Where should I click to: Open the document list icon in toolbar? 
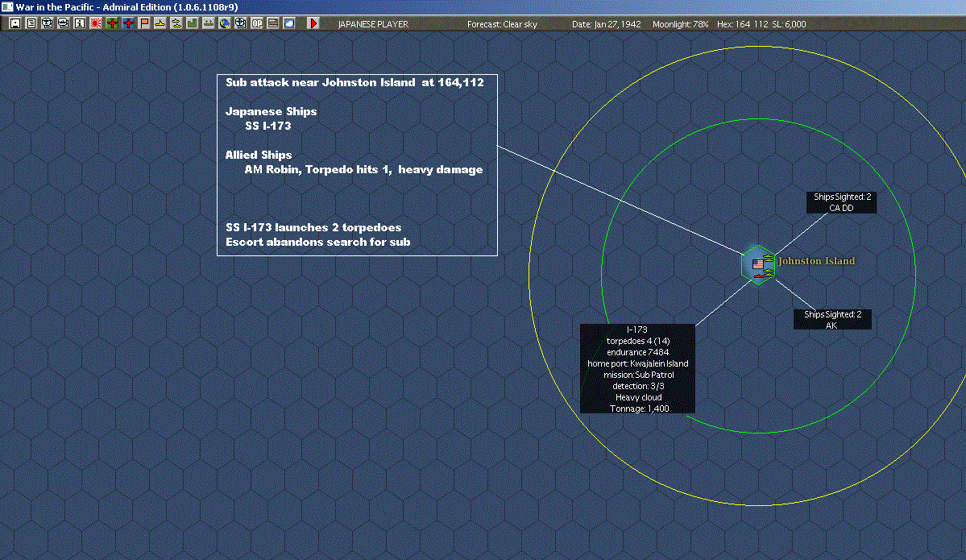pyautogui.click(x=31, y=23)
